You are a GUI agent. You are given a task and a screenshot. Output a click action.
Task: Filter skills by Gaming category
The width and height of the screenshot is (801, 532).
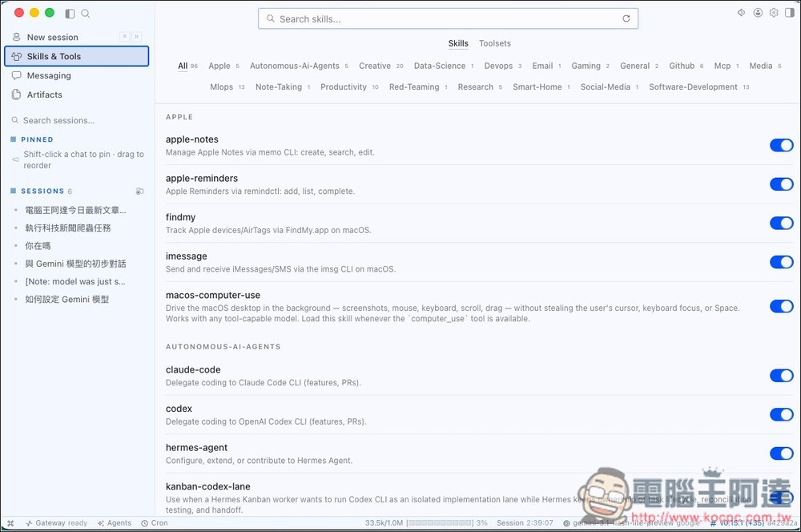590,66
